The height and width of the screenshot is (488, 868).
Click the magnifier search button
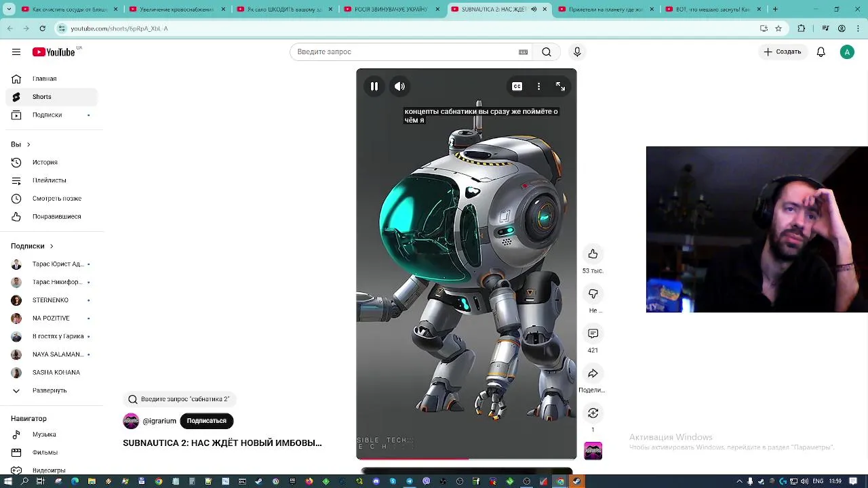coord(547,52)
